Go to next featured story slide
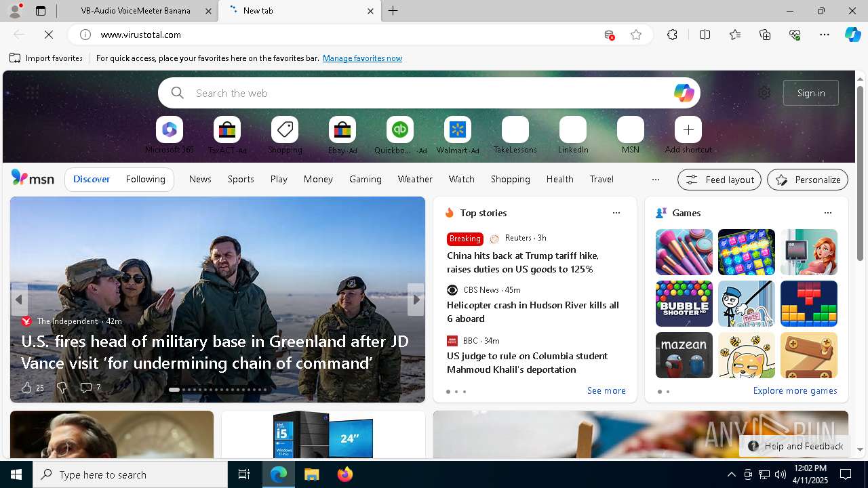Image resolution: width=868 pixels, height=488 pixels. tap(416, 299)
